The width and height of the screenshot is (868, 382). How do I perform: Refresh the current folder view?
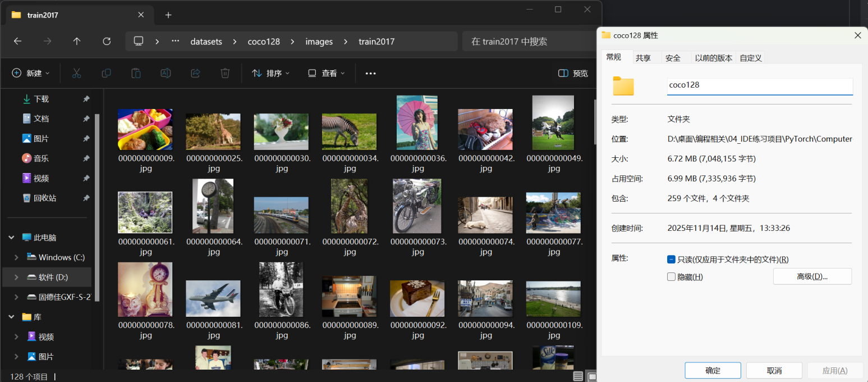107,42
